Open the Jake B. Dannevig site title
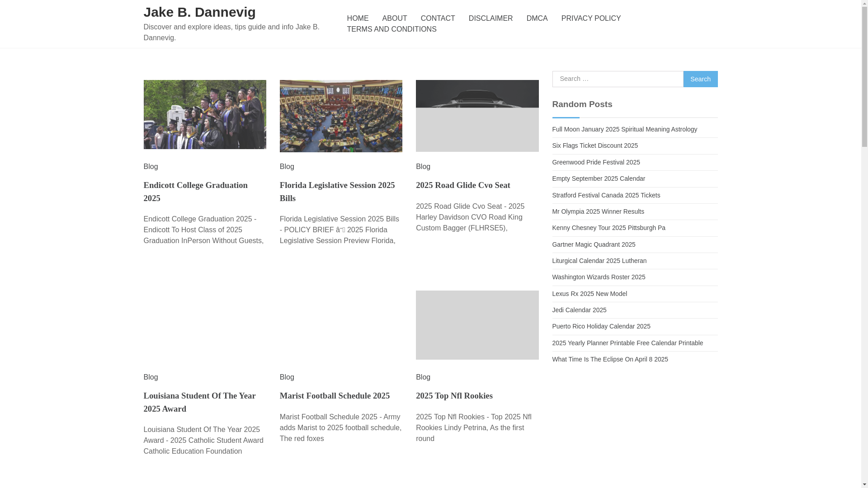868x488 pixels. click(199, 12)
